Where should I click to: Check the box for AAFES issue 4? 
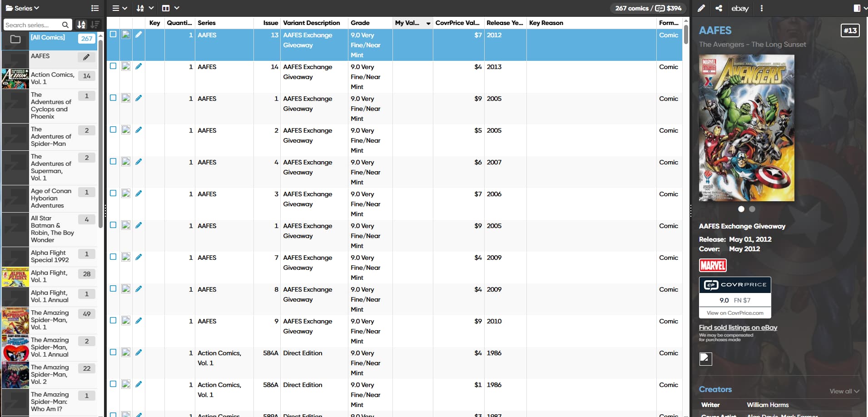point(113,161)
